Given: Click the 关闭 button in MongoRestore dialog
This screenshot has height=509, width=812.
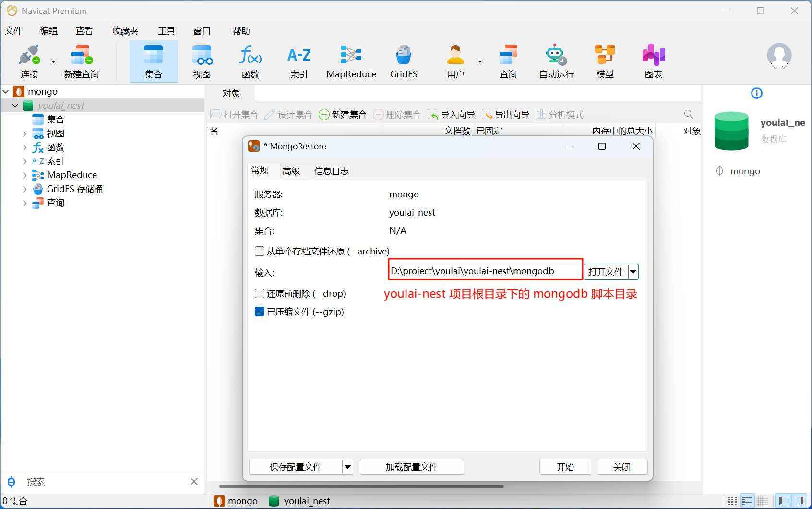Looking at the screenshot, I should (622, 467).
